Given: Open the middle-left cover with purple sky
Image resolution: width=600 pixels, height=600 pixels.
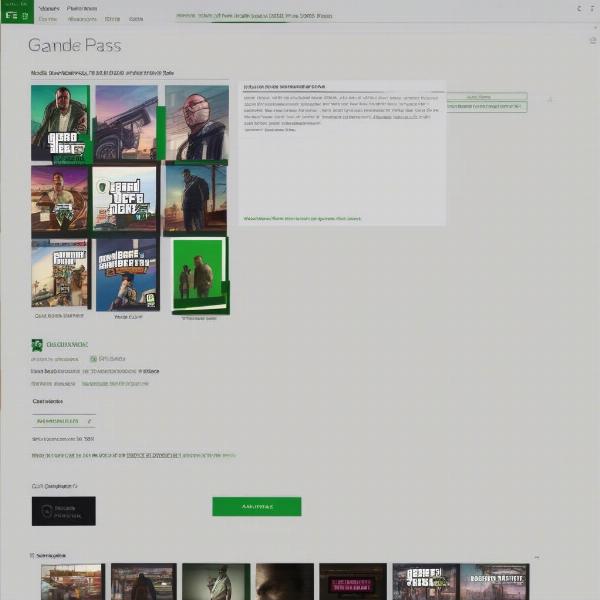Looking at the screenshot, I should click(60, 199).
